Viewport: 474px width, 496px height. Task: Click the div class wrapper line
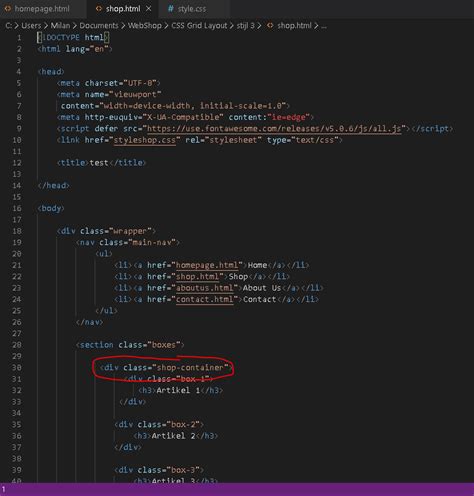[x=106, y=231]
